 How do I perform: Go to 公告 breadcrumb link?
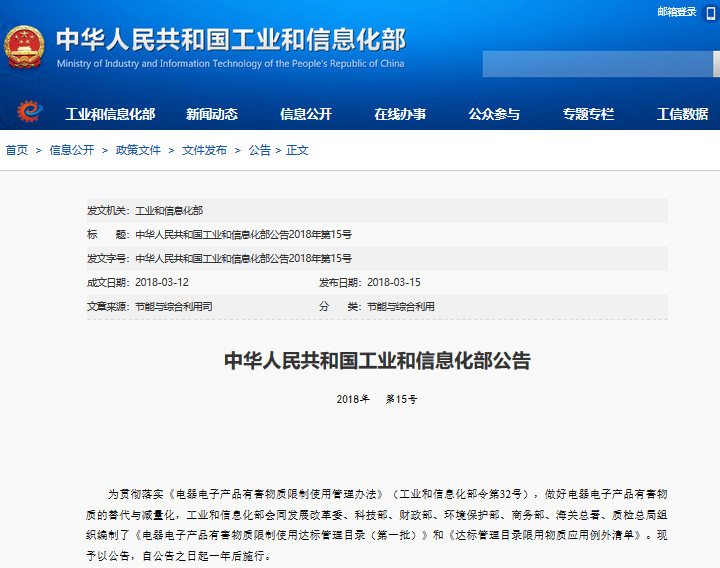click(x=259, y=150)
